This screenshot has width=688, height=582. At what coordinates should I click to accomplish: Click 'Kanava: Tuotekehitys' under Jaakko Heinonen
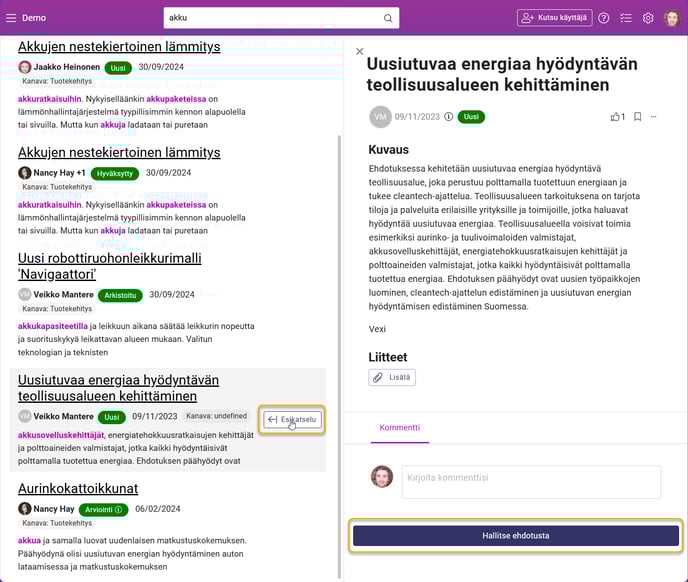[57, 81]
